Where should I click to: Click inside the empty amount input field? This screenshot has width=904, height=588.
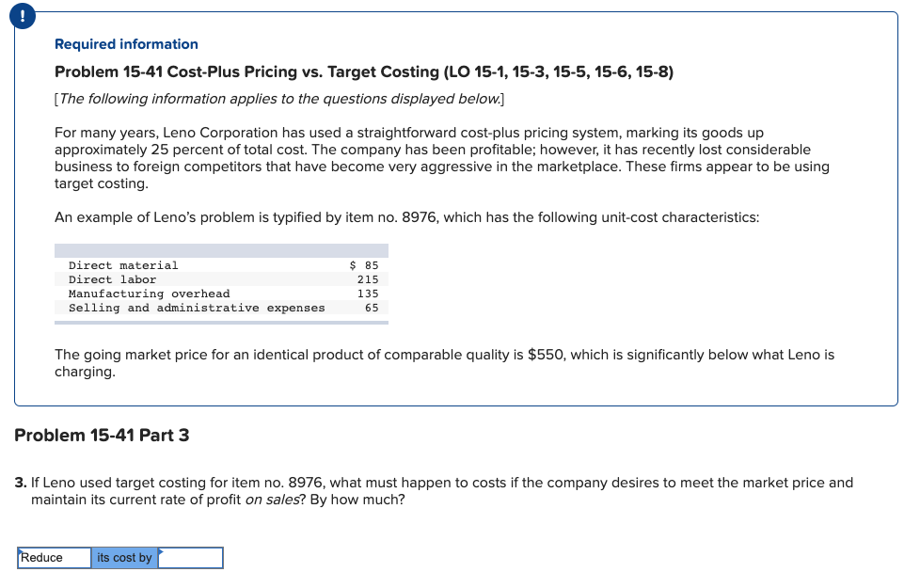pos(193,558)
